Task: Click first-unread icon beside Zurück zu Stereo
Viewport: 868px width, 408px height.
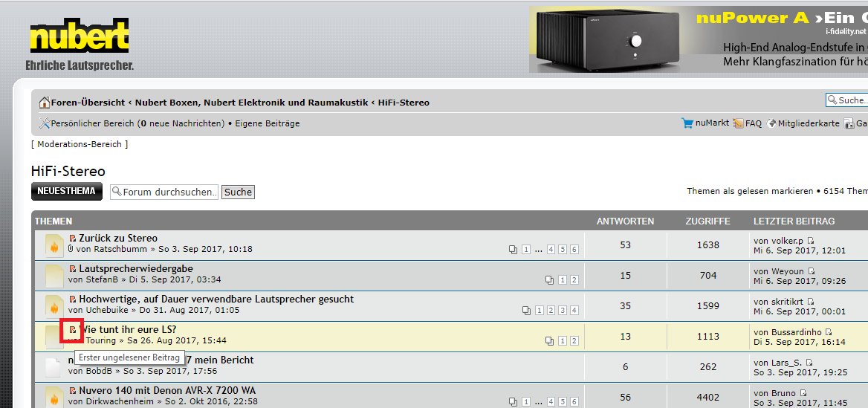Action: tap(73, 239)
